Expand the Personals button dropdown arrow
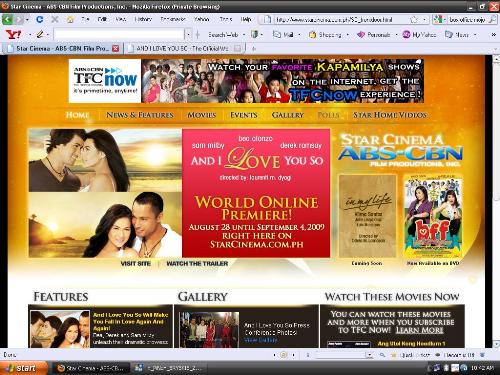 pos(396,34)
